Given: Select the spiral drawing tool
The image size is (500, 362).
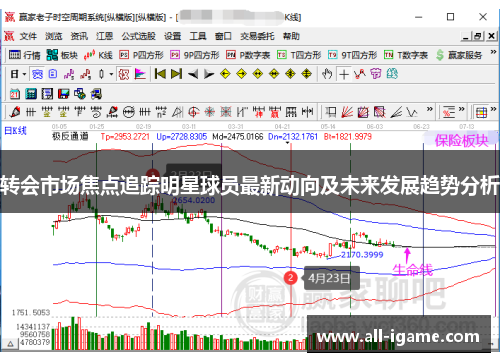Looking at the screenshot, I should (96, 112).
